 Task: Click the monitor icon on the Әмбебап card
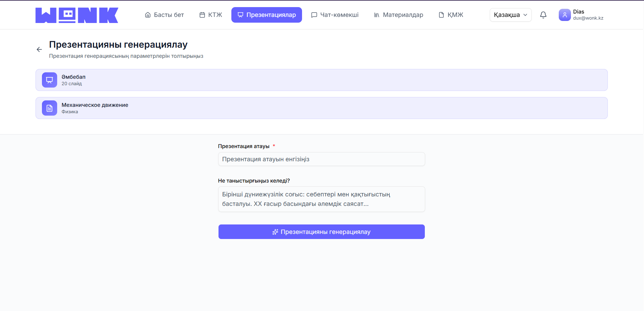(x=49, y=80)
